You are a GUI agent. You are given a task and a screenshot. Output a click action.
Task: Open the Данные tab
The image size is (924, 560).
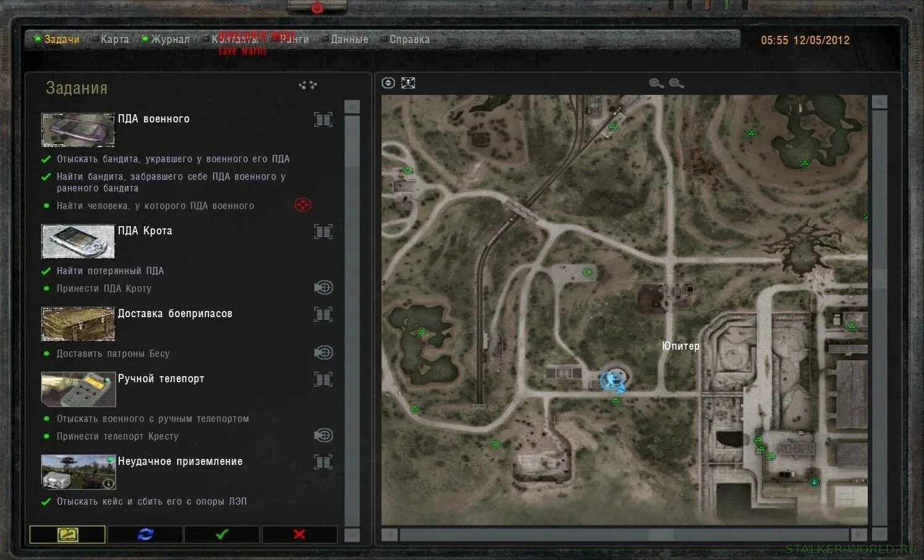(x=344, y=39)
